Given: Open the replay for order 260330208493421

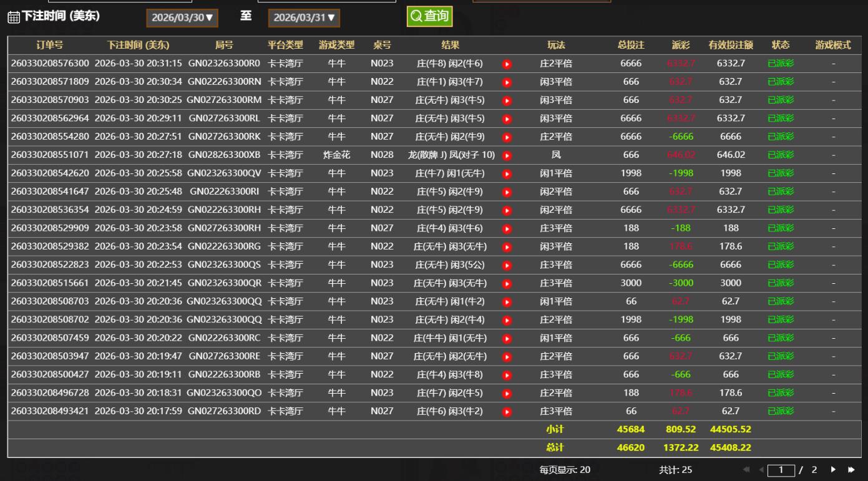Looking at the screenshot, I should coord(507,411).
